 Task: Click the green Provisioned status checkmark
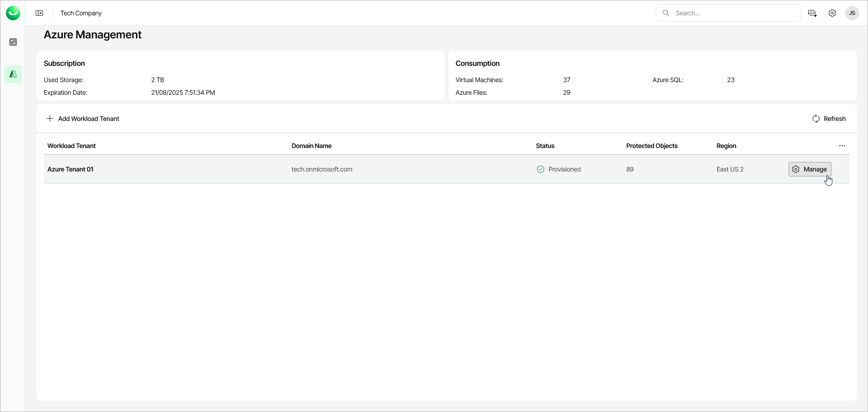coord(541,169)
